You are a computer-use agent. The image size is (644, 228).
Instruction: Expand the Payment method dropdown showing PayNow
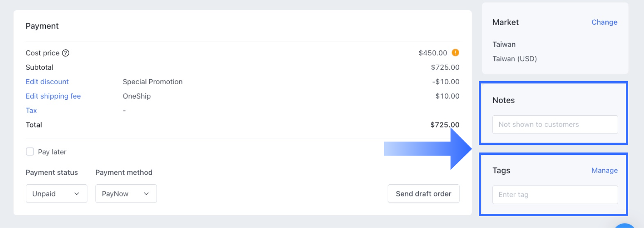point(126,194)
